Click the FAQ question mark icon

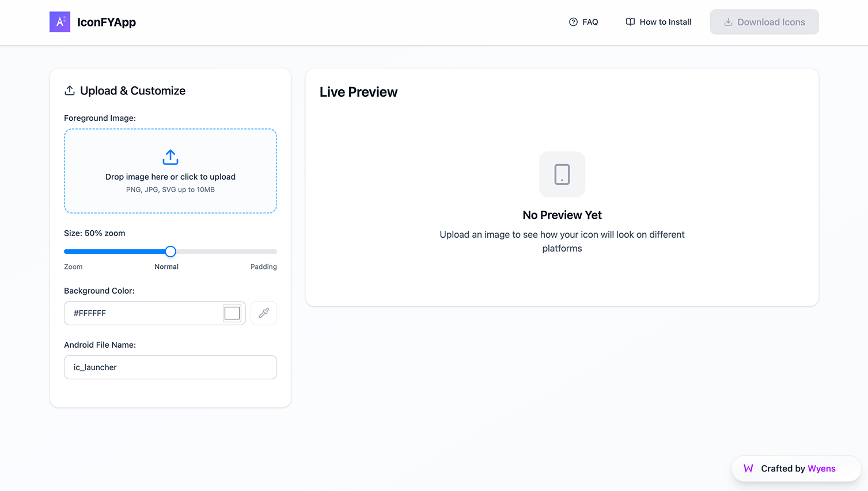pyautogui.click(x=573, y=22)
